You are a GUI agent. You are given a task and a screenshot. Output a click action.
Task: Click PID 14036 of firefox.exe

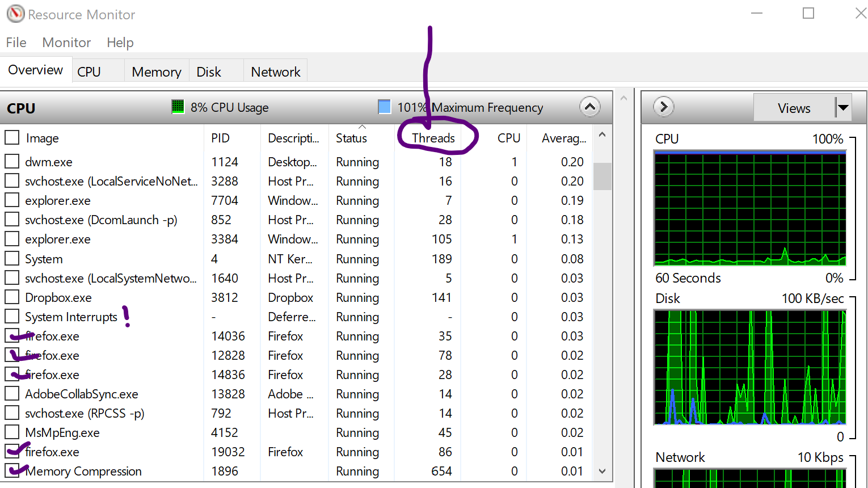point(228,336)
